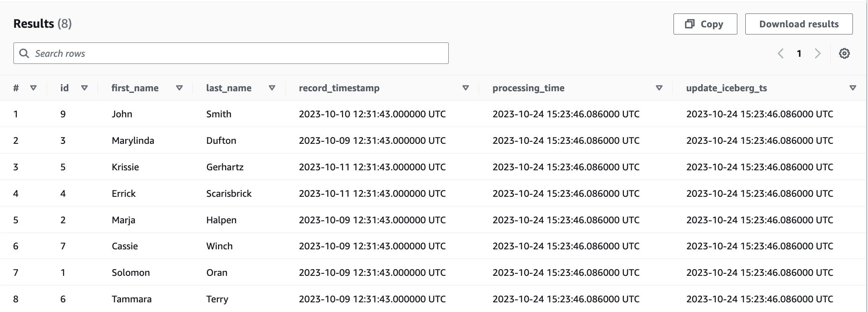Screen dimensions: 868x312
Task: Click the Copy icon next to results
Action: pos(689,24)
